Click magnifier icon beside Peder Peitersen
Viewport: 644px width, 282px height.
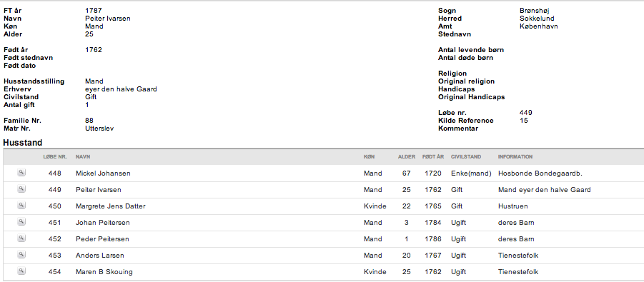tap(21, 238)
